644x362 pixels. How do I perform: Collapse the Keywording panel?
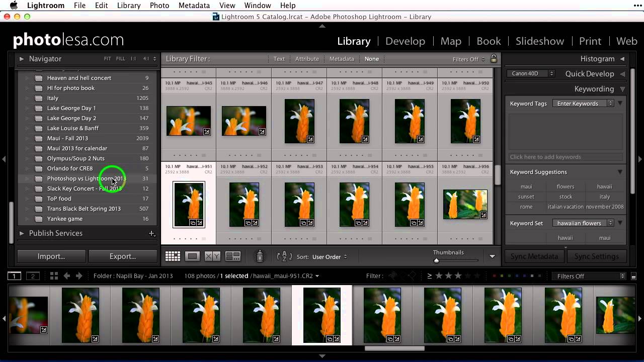(x=622, y=89)
